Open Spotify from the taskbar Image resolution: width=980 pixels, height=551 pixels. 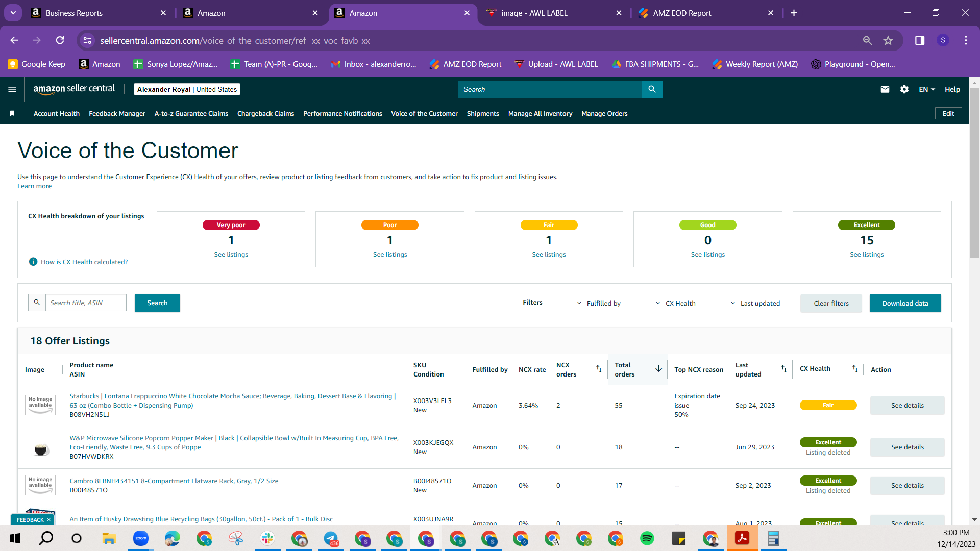[x=647, y=538]
